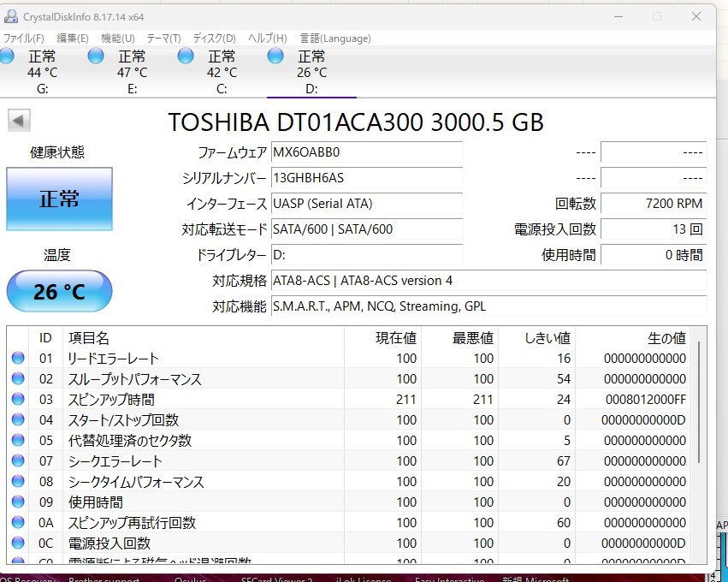Image resolution: width=728 pixels, height=582 pixels.
Task: Click status dot for 0A スピンアップ再試行回数
Action: coord(18,521)
